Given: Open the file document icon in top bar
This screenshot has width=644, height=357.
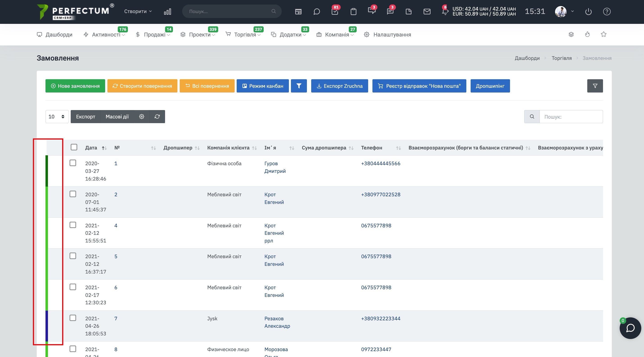Looking at the screenshot, I should [x=408, y=11].
